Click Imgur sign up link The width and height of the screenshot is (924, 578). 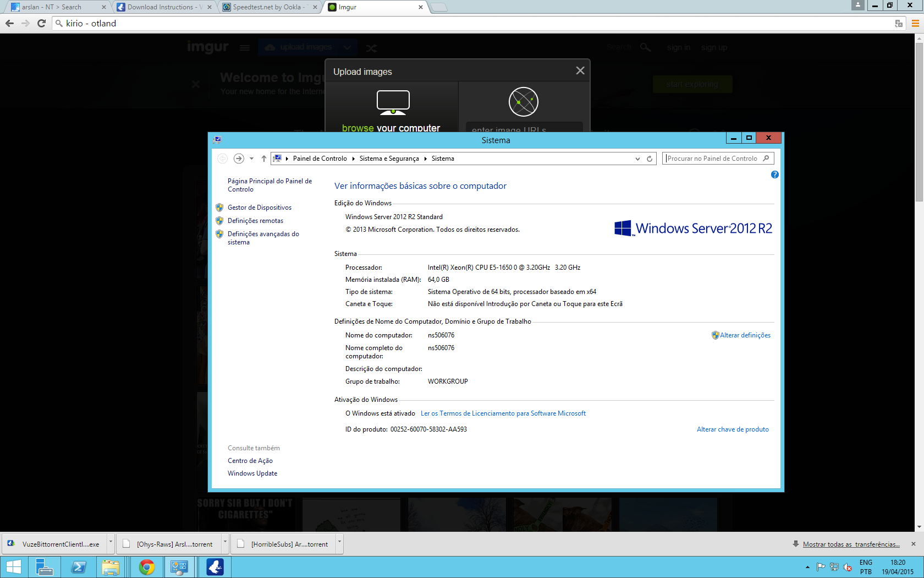tap(714, 47)
